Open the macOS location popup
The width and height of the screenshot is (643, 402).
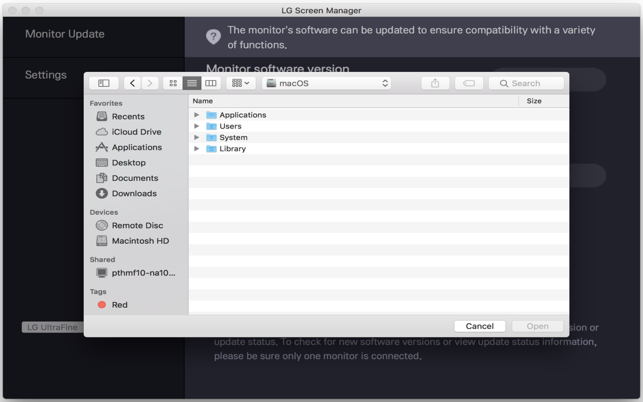[x=326, y=83]
